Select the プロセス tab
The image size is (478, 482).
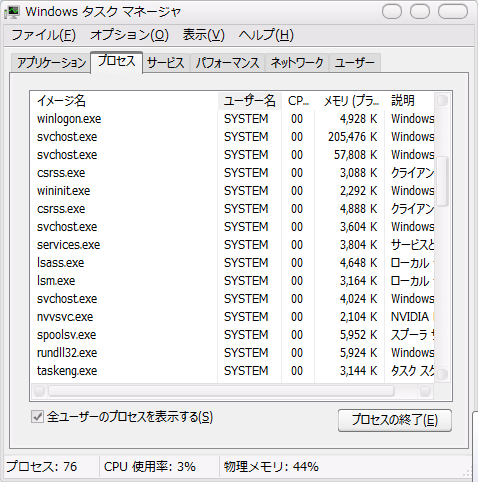(x=116, y=62)
